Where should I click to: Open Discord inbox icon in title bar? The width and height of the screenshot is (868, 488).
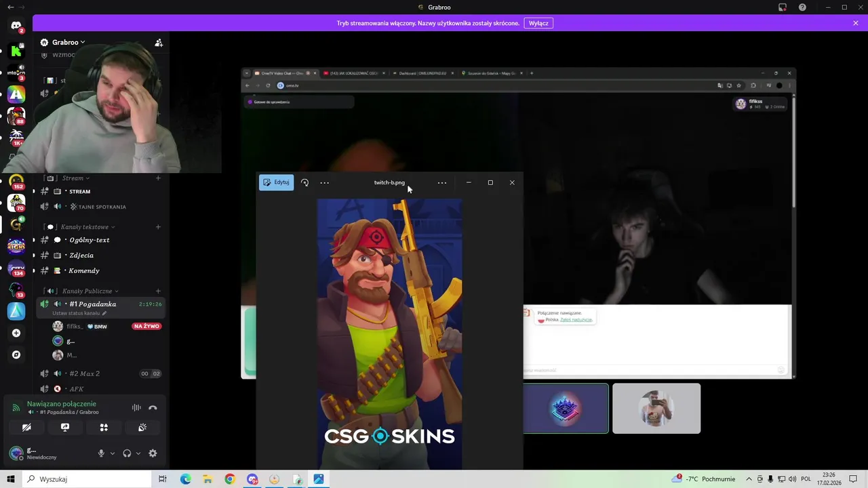782,7
